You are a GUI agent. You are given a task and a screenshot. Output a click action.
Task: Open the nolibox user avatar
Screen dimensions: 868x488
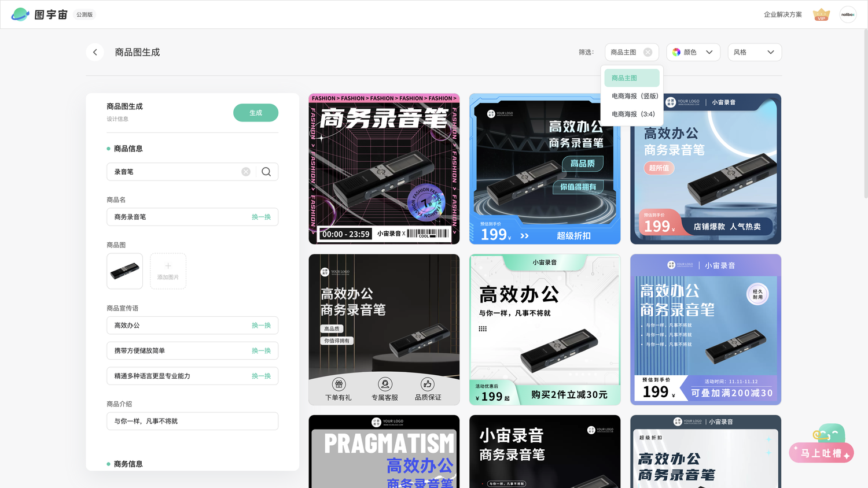(x=848, y=14)
